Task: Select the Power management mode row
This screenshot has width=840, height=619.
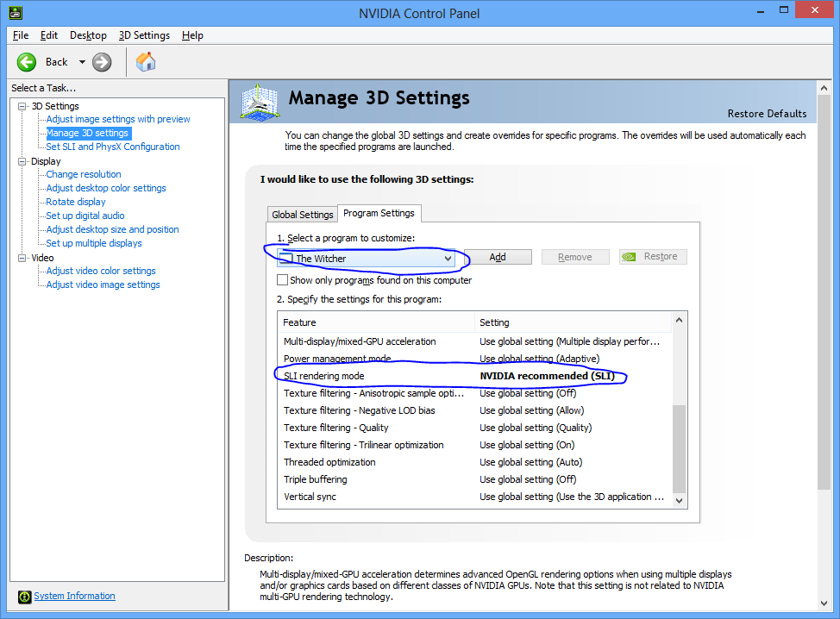Action: click(x=474, y=359)
